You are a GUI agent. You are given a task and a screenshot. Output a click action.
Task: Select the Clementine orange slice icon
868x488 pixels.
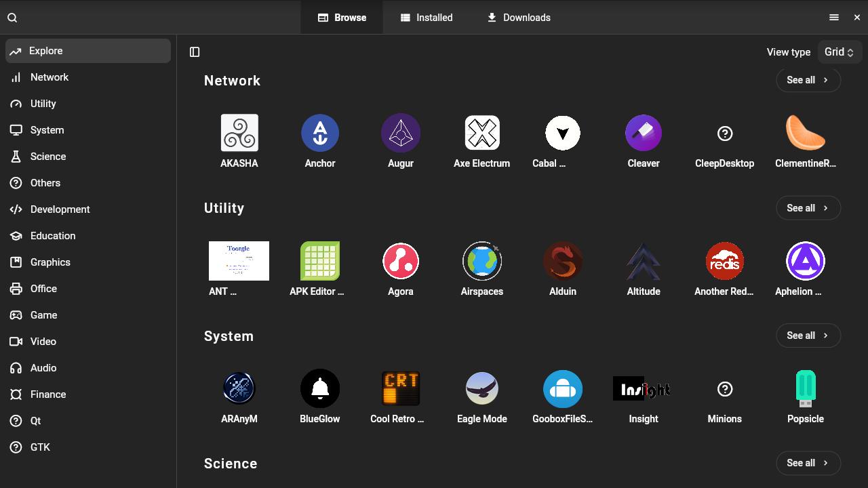pyautogui.click(x=806, y=133)
